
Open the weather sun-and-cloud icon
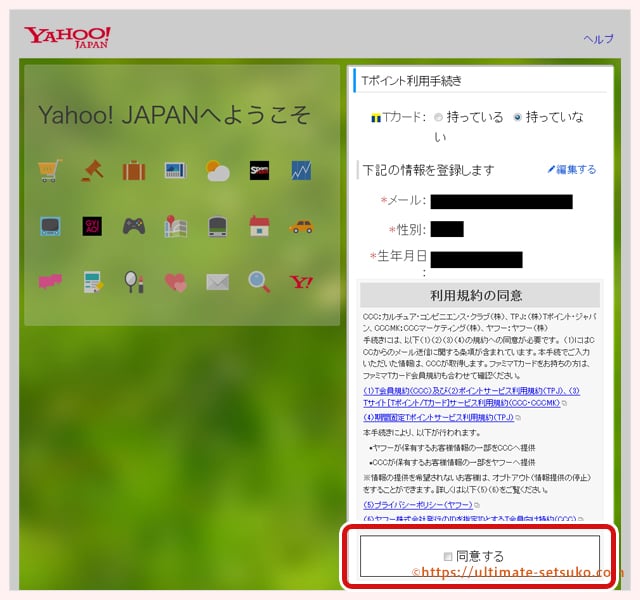tap(218, 171)
